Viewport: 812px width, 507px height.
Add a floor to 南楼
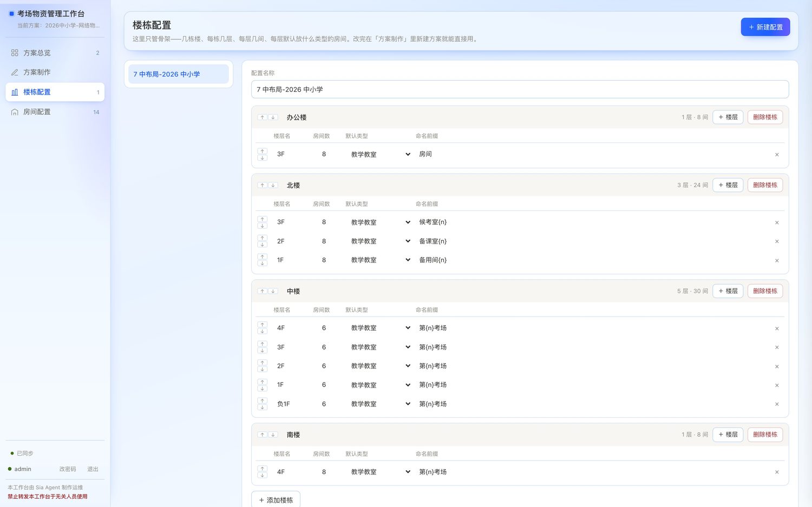click(728, 434)
